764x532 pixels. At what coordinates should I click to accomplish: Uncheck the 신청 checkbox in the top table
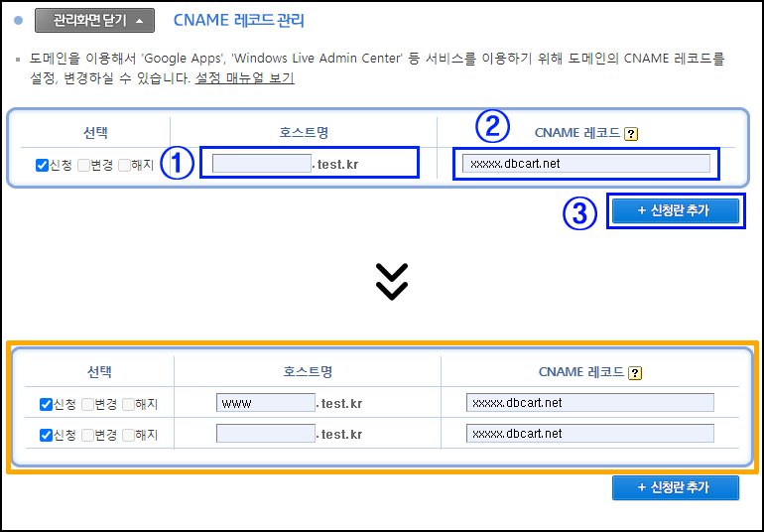tap(42, 165)
